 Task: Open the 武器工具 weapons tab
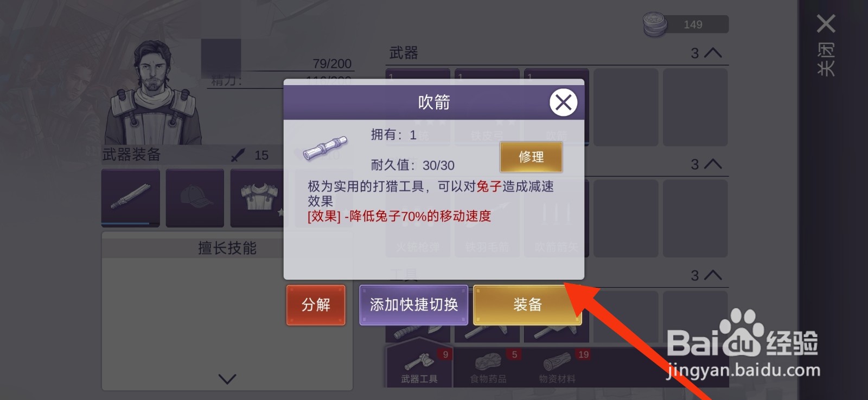[x=419, y=367]
